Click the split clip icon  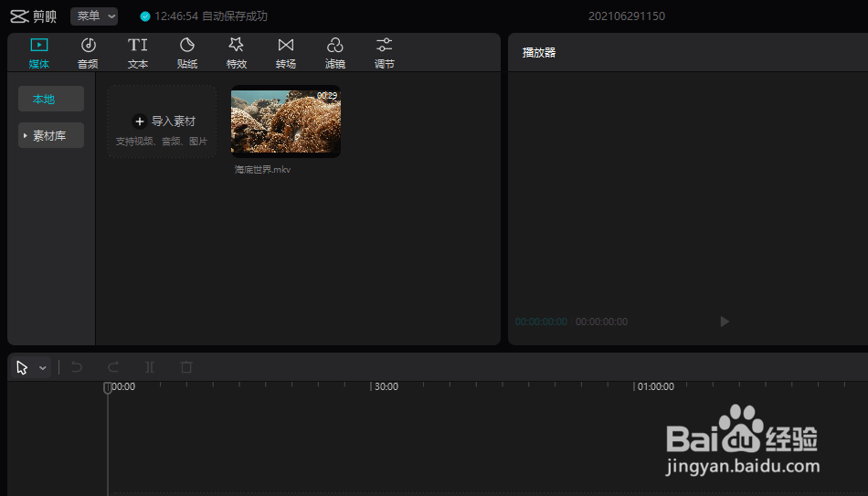(150, 367)
